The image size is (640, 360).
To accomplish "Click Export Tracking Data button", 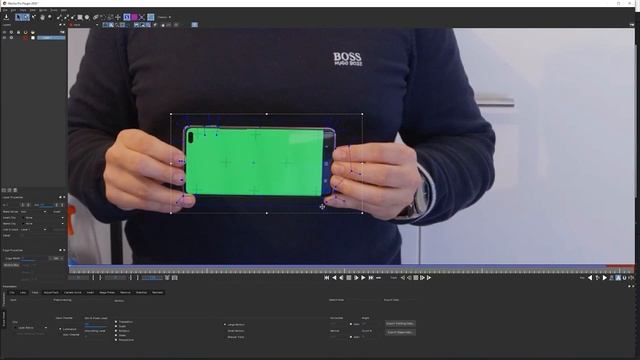I will 400,324.
